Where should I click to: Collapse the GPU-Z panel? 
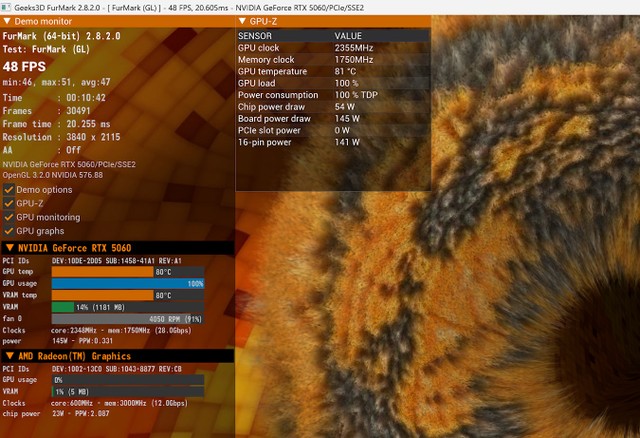click(242, 21)
